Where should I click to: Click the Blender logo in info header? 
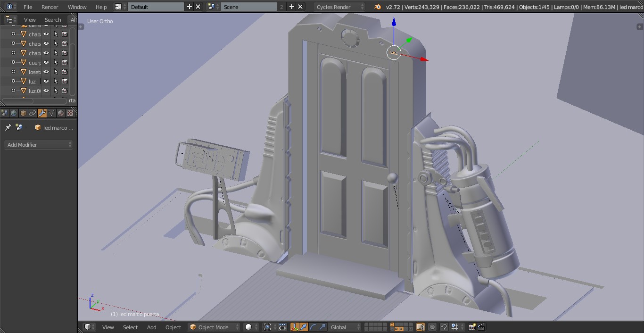coord(377,7)
